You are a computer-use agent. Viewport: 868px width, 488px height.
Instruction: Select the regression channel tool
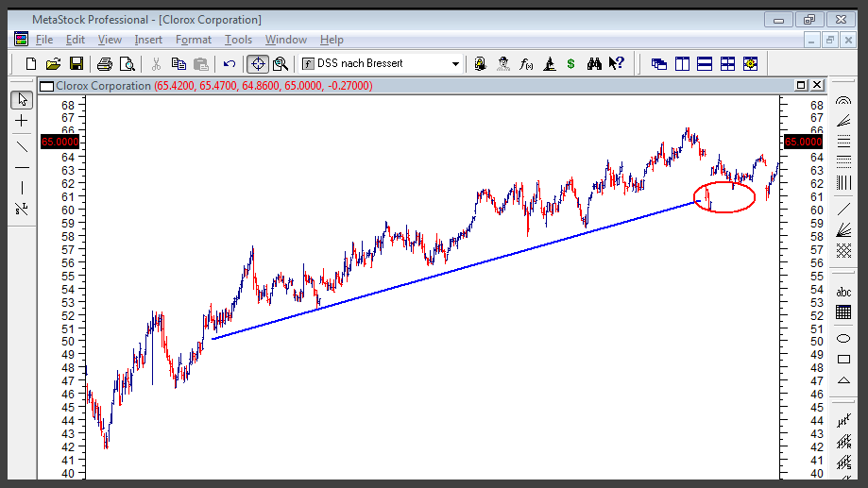click(x=843, y=421)
